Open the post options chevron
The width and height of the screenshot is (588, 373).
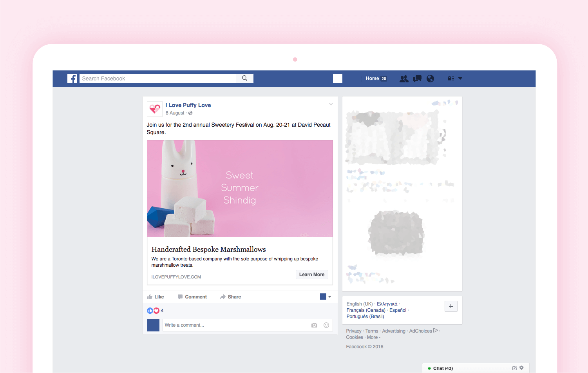(331, 104)
